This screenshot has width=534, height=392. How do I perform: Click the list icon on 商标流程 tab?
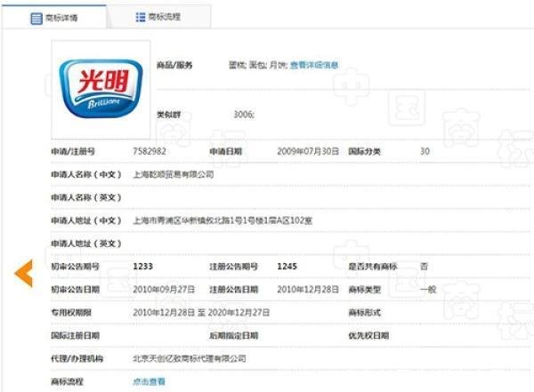pos(141,18)
